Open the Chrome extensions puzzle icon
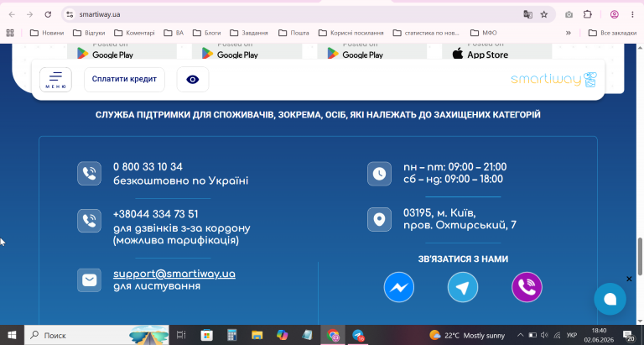 (588, 14)
